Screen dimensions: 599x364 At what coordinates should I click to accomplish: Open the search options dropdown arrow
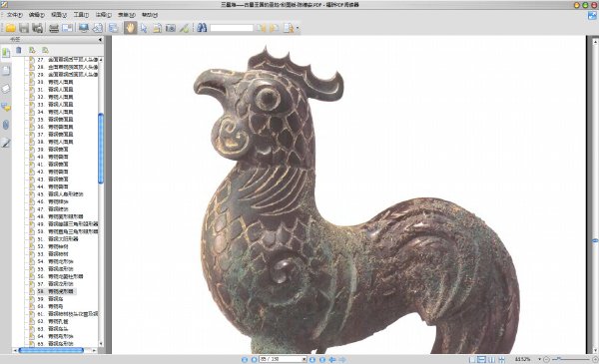click(x=298, y=28)
